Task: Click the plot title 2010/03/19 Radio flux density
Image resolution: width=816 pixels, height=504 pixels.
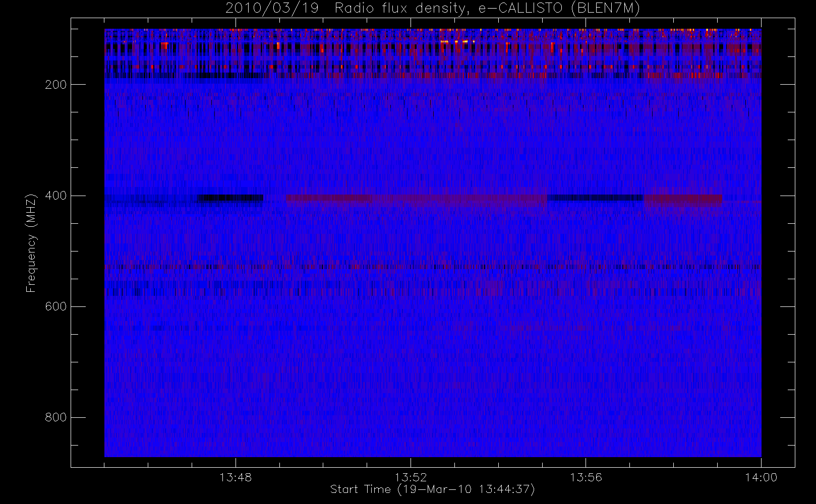Action: pos(432,9)
